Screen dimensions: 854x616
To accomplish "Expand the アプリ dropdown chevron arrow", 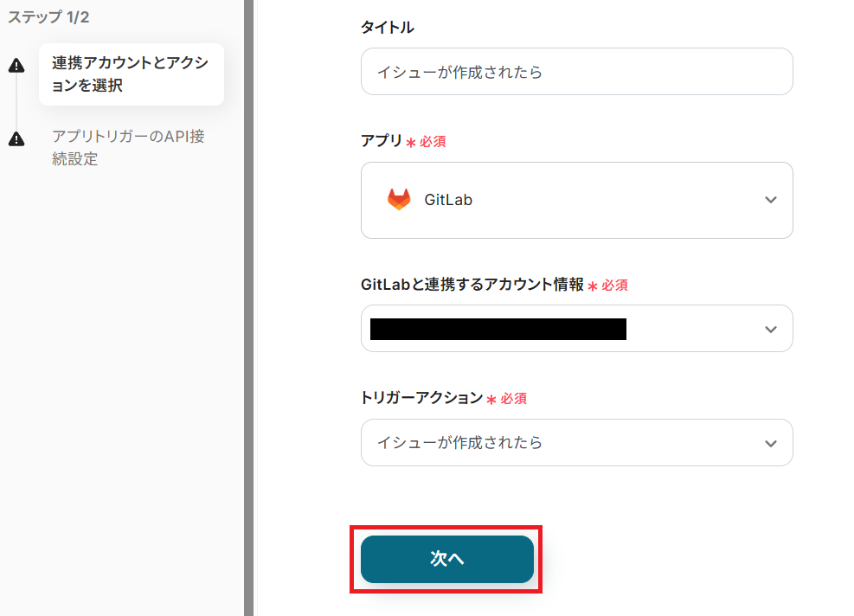I will click(x=771, y=200).
